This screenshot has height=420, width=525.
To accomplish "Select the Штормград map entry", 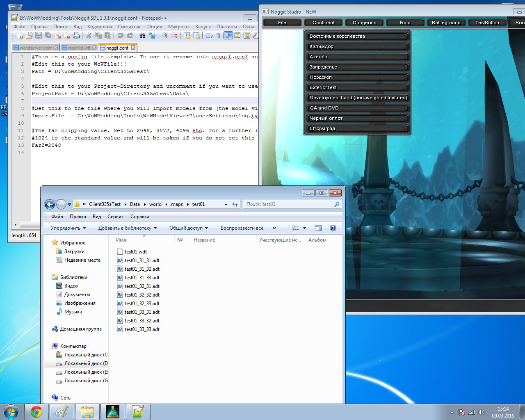I will click(x=357, y=128).
